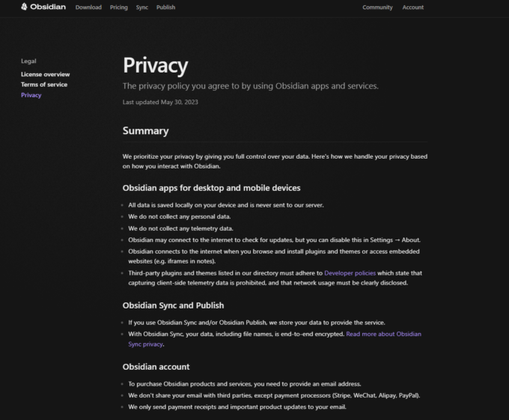
Task: Click the Obsidian crystal logo icon
Action: point(24,7)
